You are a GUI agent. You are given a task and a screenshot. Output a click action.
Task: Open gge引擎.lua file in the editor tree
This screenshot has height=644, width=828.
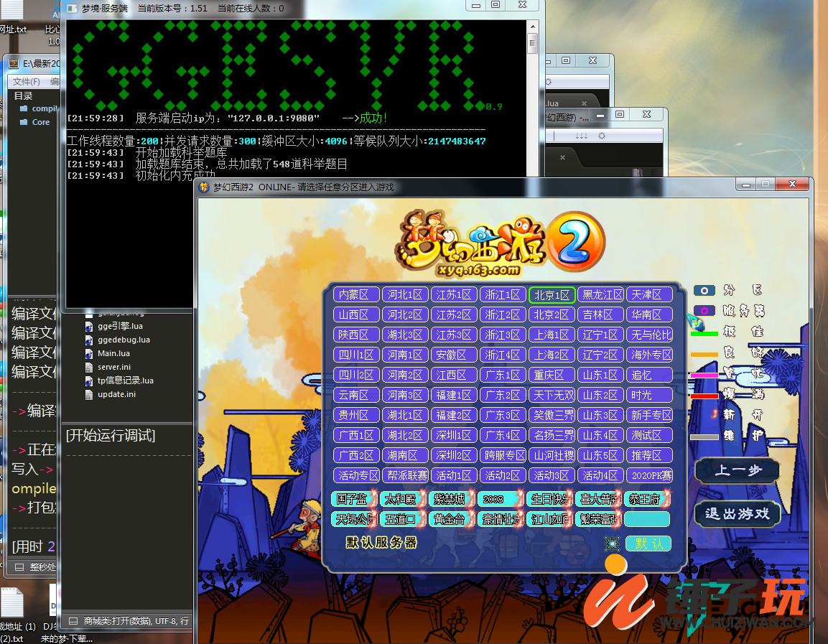[x=120, y=326]
